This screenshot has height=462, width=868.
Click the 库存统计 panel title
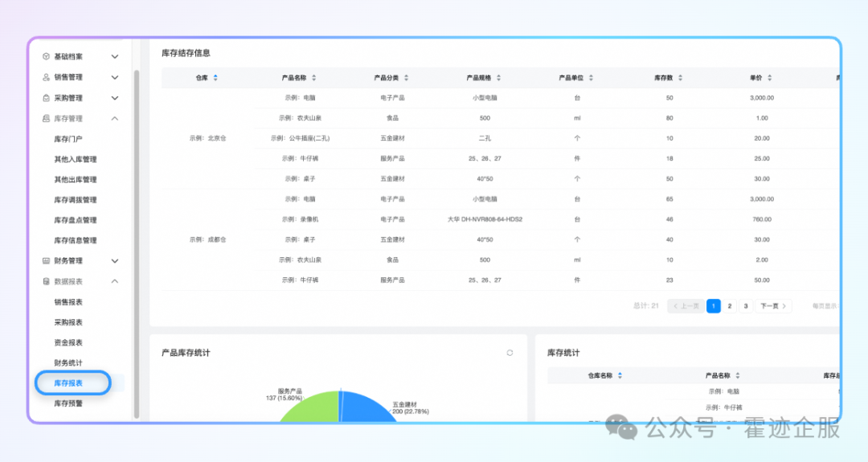pos(563,353)
